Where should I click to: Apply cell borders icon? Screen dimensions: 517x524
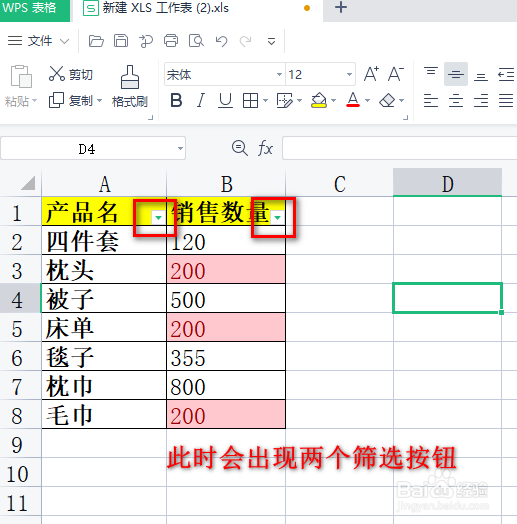point(250,100)
